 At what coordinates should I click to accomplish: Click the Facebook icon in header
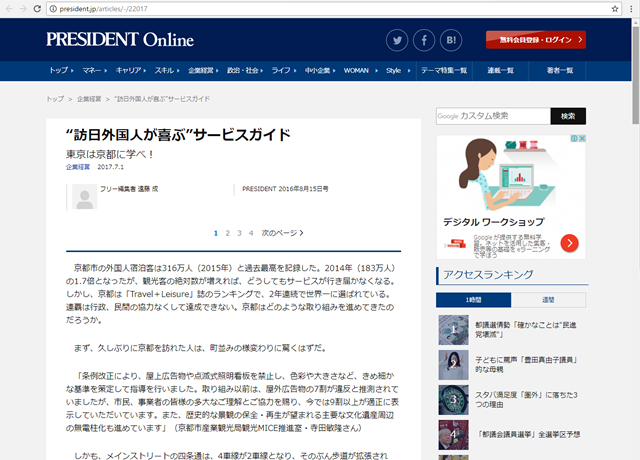425,40
